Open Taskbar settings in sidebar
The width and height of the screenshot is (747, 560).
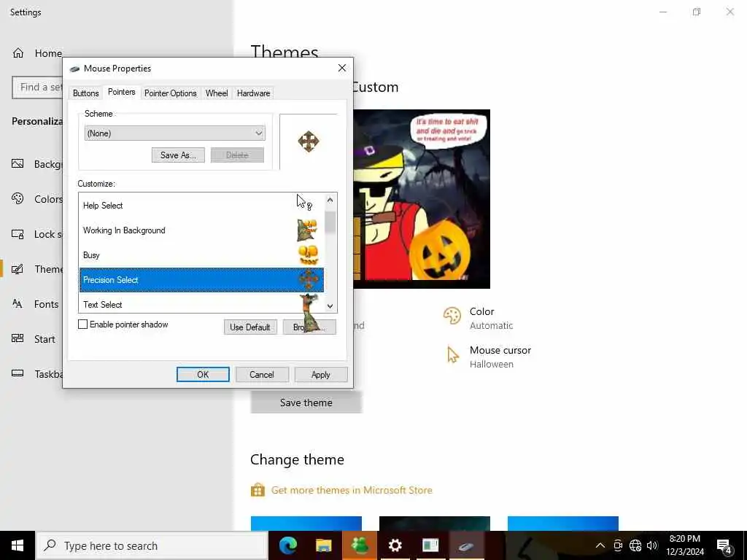click(x=37, y=374)
